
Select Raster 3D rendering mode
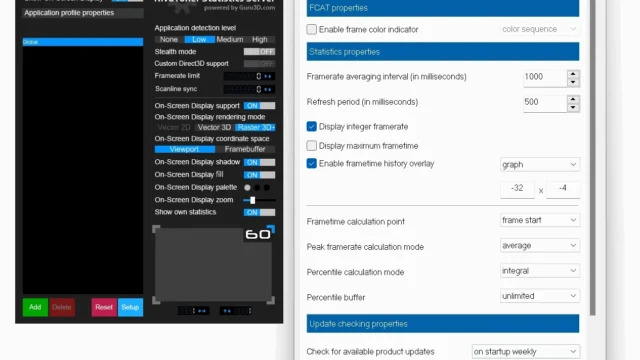coord(256,127)
